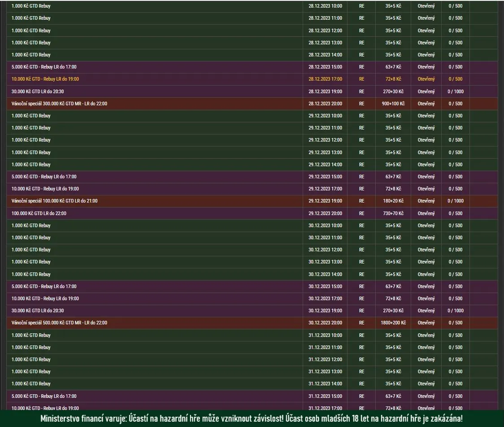The width and height of the screenshot is (504, 427).
Task: Select the 28.12.2023 10:00 start time cell
Action: point(325,6)
